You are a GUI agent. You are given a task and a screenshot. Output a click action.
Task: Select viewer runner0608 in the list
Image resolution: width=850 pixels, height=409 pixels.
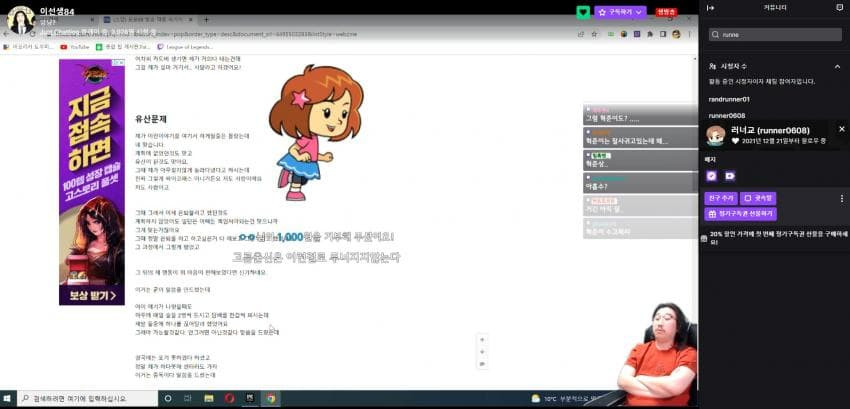click(x=726, y=116)
